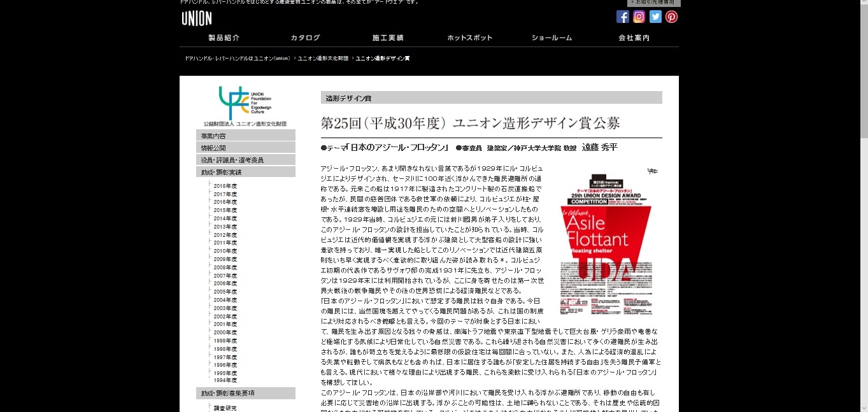The height and width of the screenshot is (412, 868).
Task: Select 2008年度 in the year list
Action: pos(225,267)
